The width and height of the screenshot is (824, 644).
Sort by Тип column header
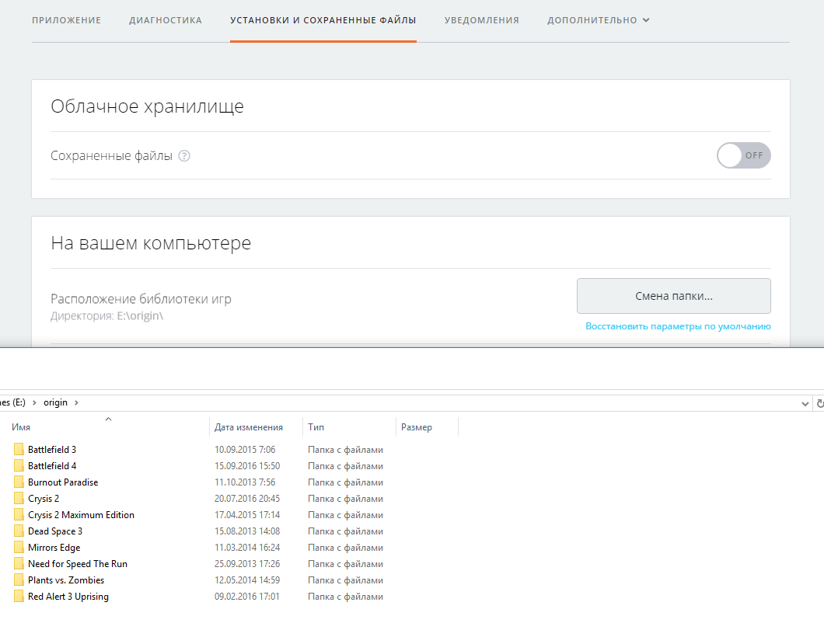pos(316,427)
